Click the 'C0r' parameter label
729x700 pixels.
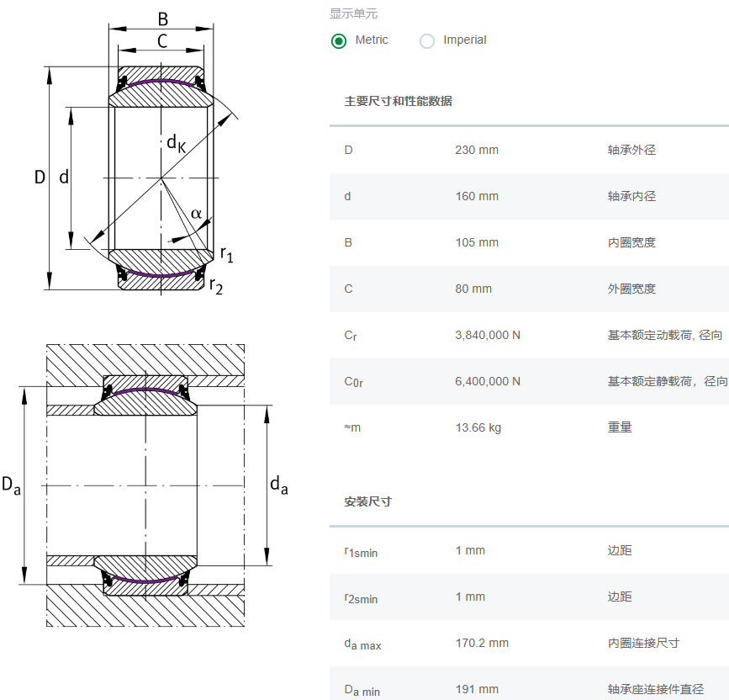tap(353, 382)
